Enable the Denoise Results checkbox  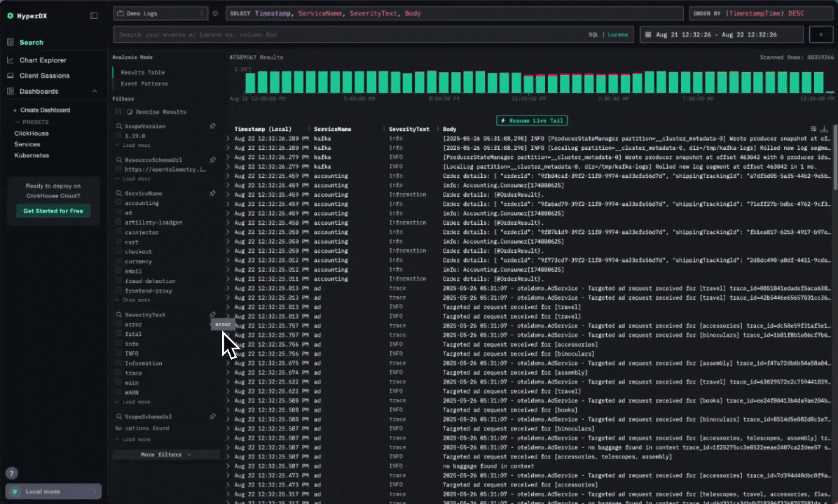118,112
